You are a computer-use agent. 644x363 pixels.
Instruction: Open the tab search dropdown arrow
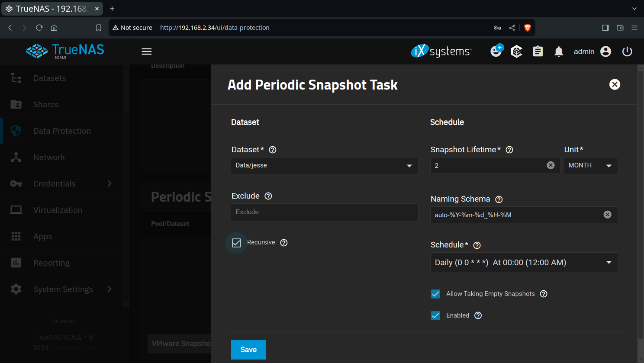tap(634, 9)
